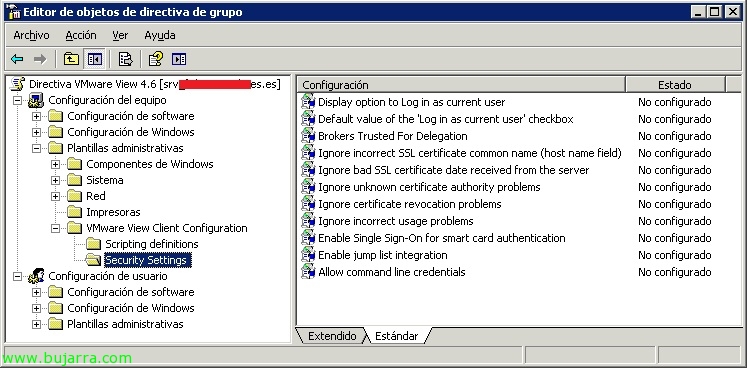Select Configuración de software under Configuración de usuario

point(131,292)
